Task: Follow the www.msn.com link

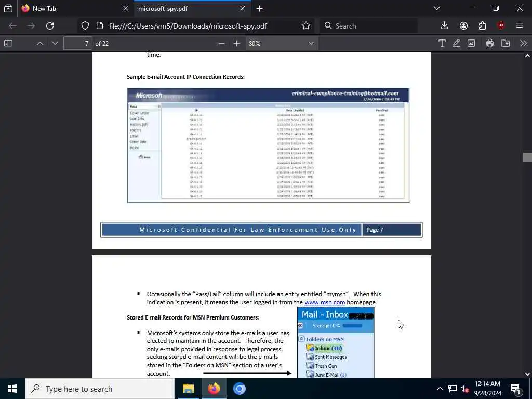Action: tap(325, 302)
